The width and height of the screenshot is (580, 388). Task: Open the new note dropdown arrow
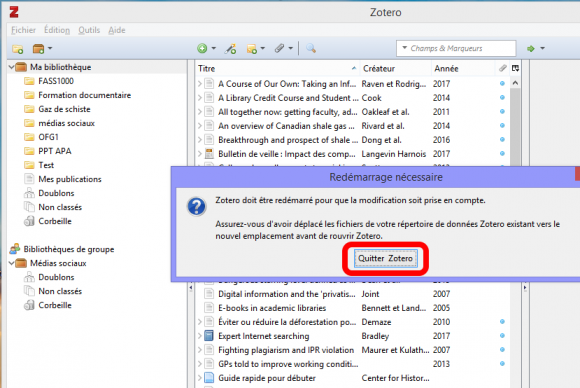click(263, 48)
